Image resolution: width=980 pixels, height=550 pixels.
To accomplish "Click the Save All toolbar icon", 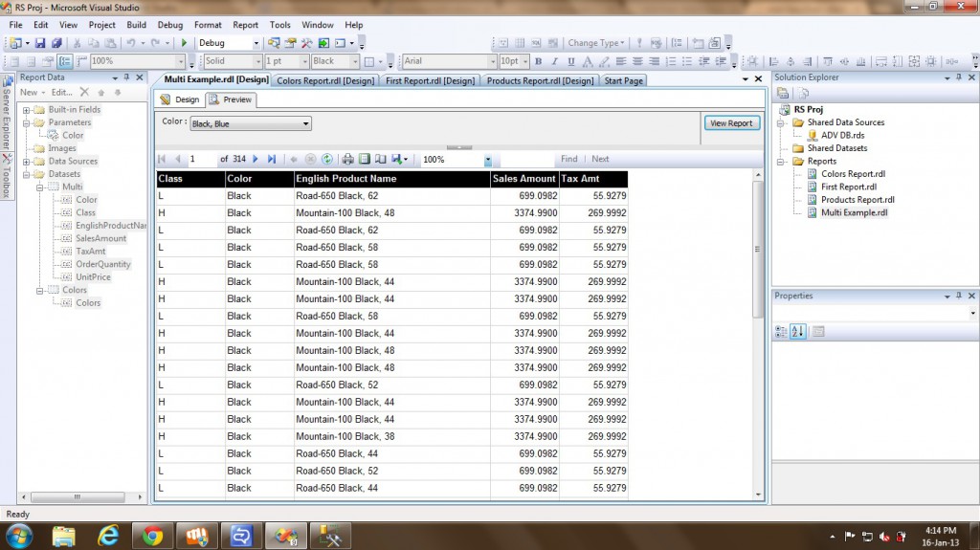I will point(56,43).
